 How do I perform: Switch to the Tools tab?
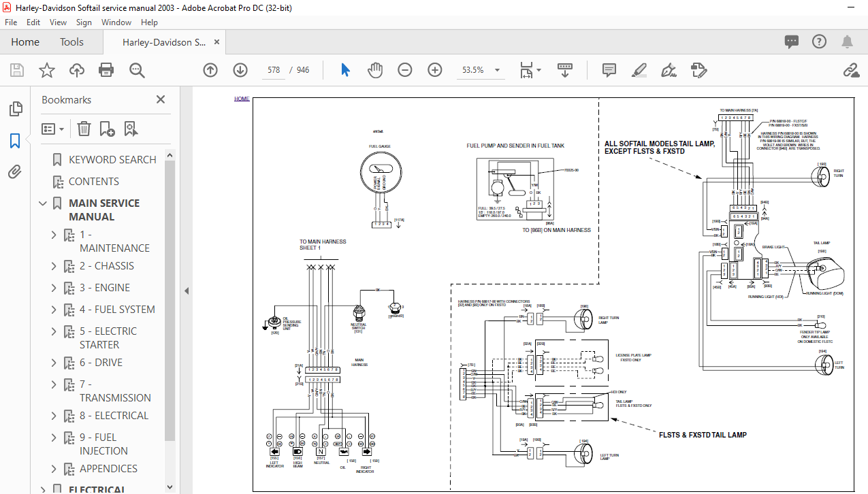click(71, 42)
